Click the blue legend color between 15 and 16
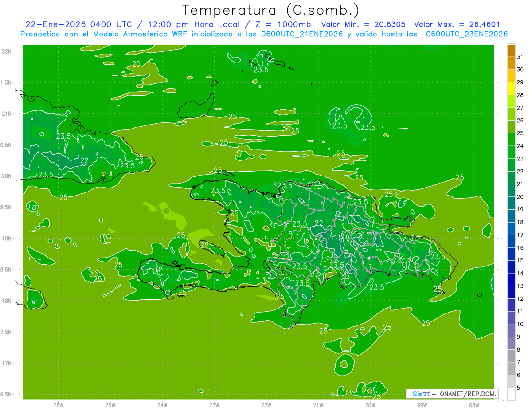Screen dimensions: 532x411 [x=511, y=254]
